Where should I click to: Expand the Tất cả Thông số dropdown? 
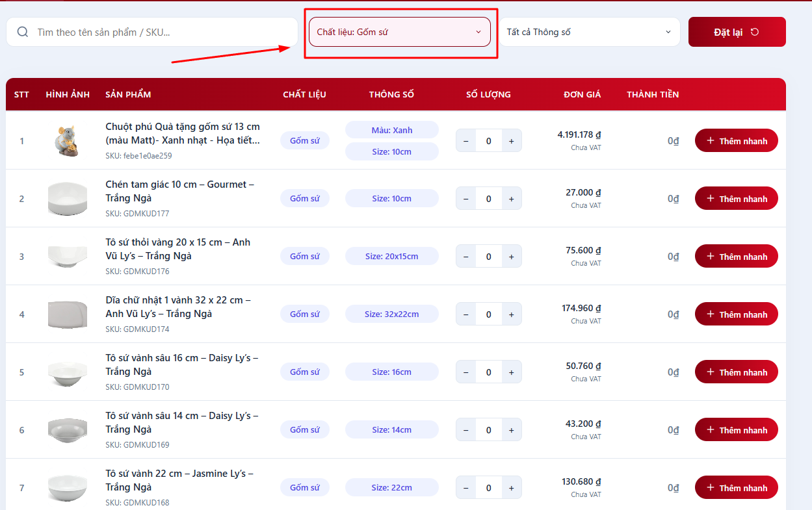point(589,32)
